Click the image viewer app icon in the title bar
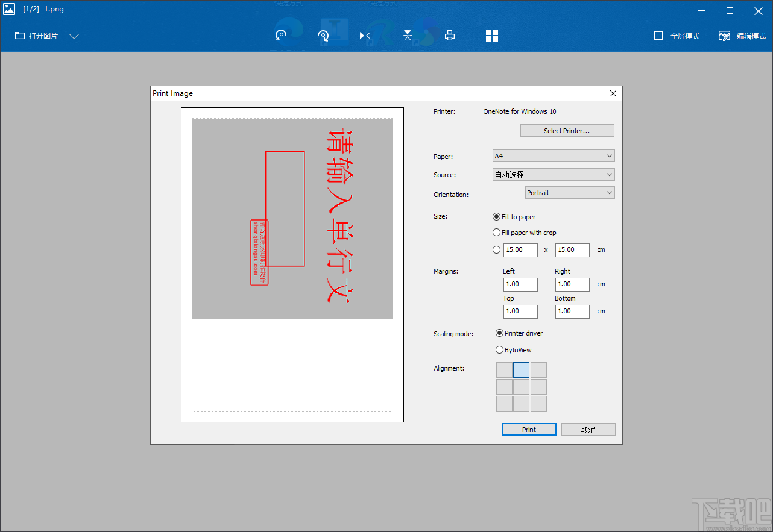This screenshot has height=532, width=773. coord(9,10)
